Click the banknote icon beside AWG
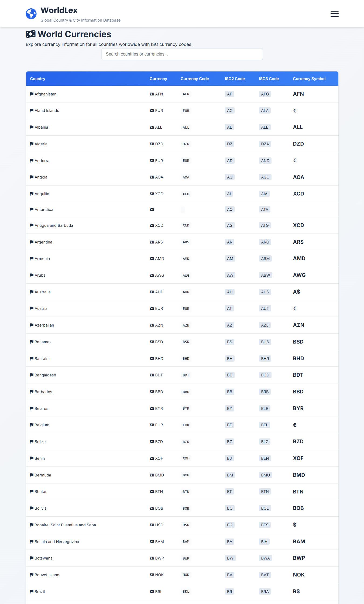Viewport: 364px width, 604px height. 152,275
